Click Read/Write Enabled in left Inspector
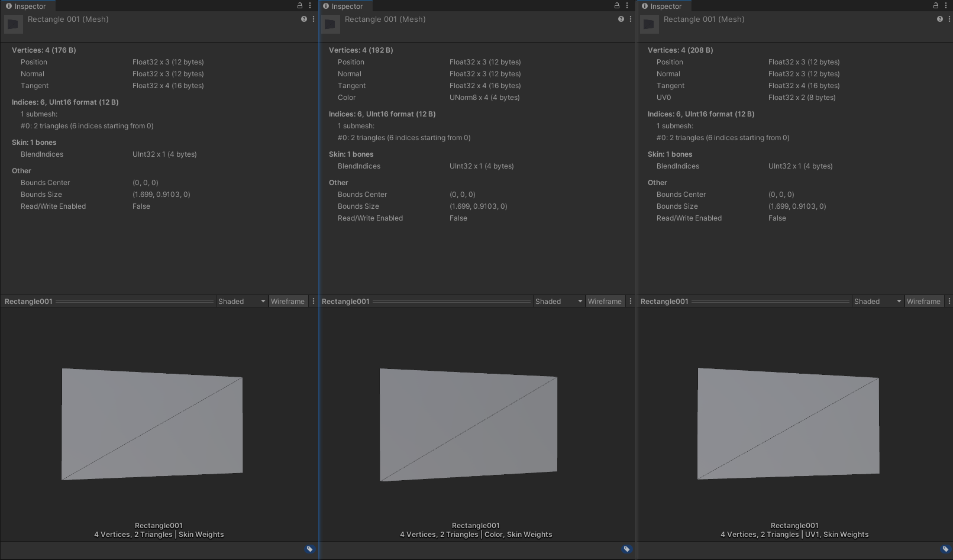This screenshot has height=560, width=953. [x=53, y=206]
